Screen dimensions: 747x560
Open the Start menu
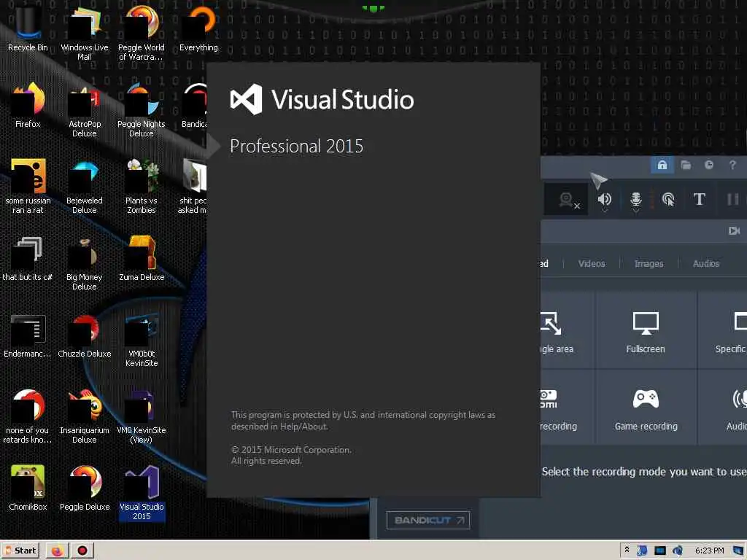pyautogui.click(x=20, y=551)
